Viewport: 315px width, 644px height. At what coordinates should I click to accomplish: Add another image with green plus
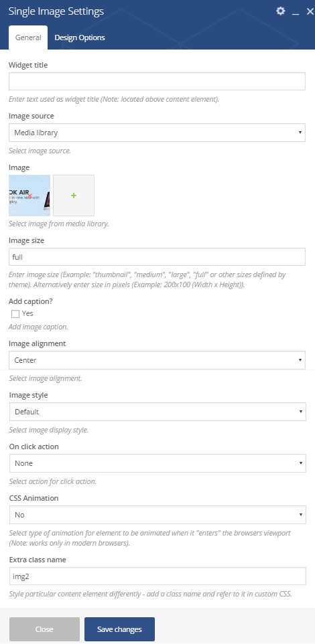pyautogui.click(x=74, y=195)
